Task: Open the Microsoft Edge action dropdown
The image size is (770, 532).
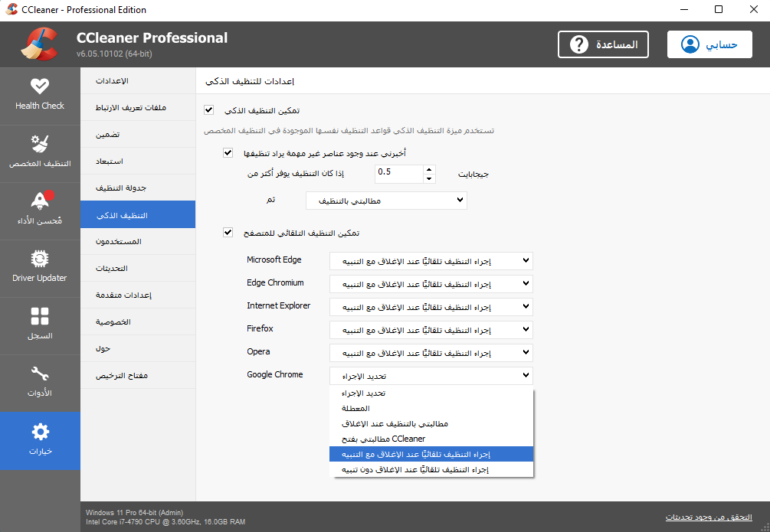Action: point(431,261)
